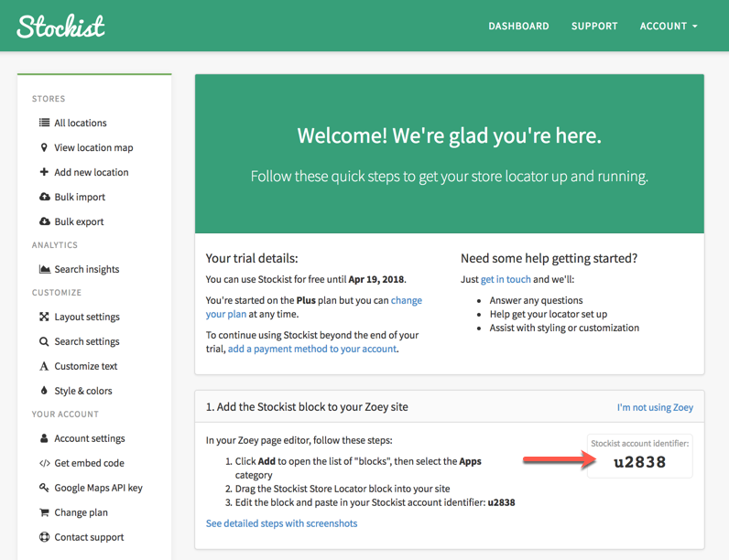Expand the Account dropdown menu
729x560 pixels.
[669, 26]
